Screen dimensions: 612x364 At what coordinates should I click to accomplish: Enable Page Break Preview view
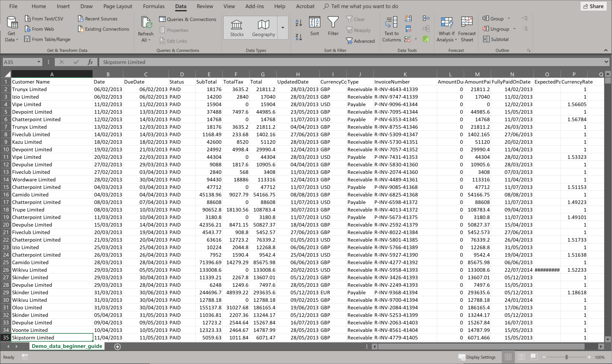tap(534, 357)
